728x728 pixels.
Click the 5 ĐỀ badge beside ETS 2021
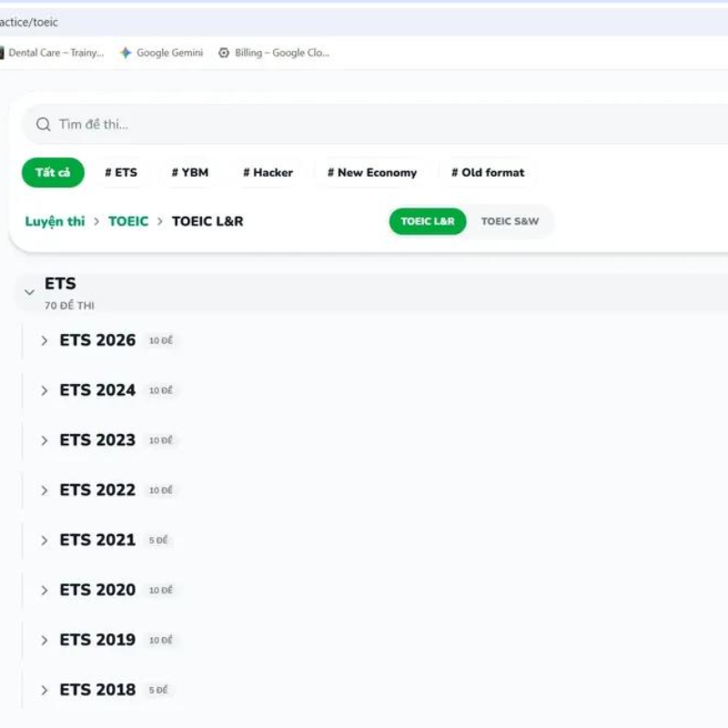(158, 541)
